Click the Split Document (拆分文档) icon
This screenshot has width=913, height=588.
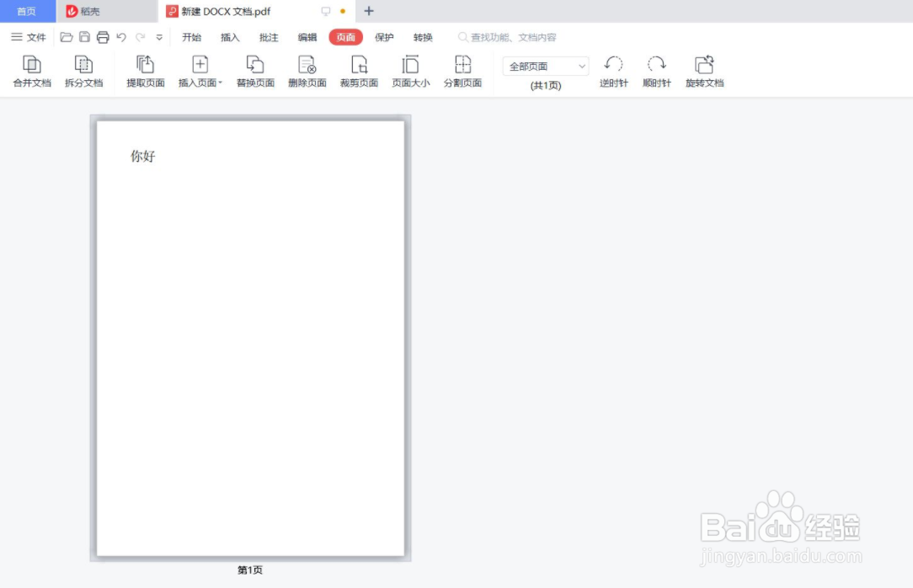84,65
